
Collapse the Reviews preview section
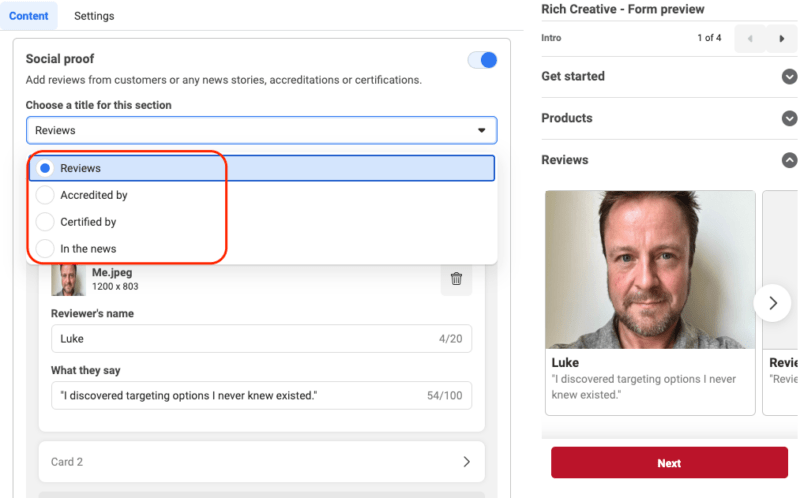point(789,160)
